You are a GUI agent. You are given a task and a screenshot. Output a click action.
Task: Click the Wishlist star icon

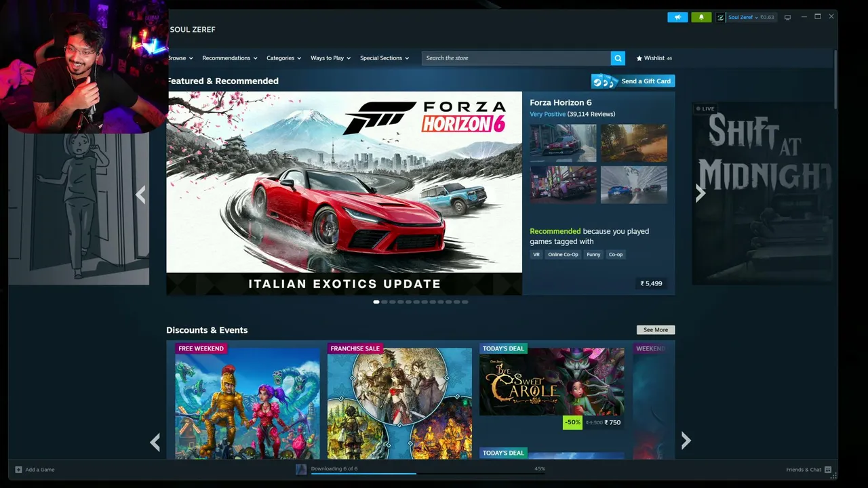point(639,58)
